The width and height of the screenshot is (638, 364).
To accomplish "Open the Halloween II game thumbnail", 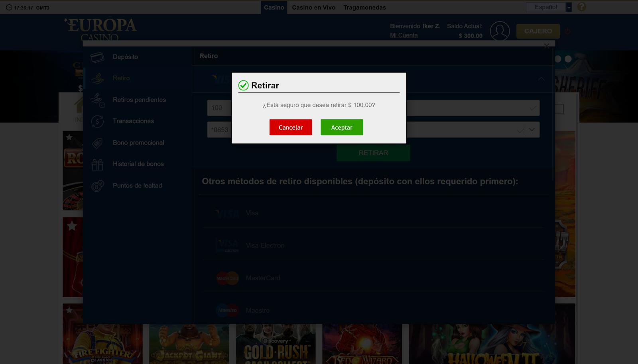I will point(492,344).
